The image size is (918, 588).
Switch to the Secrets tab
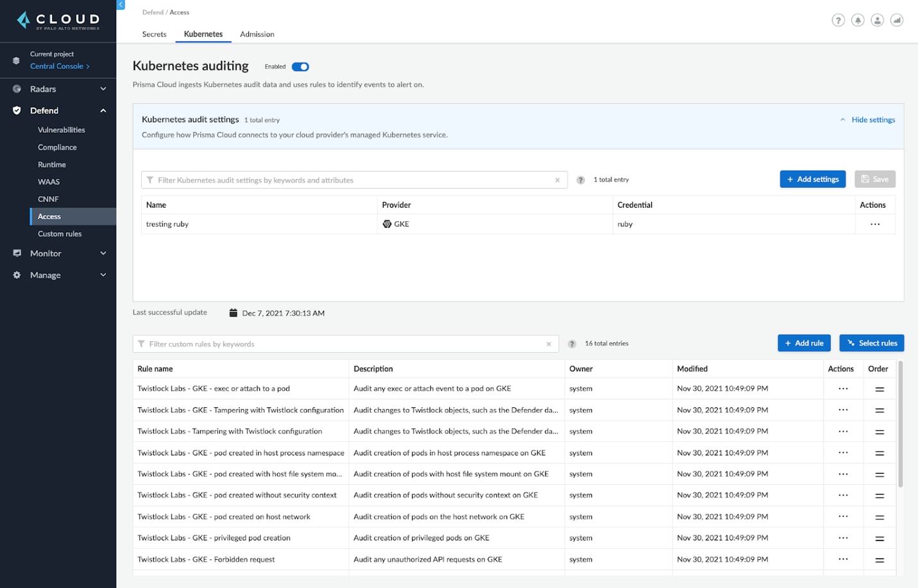click(154, 34)
